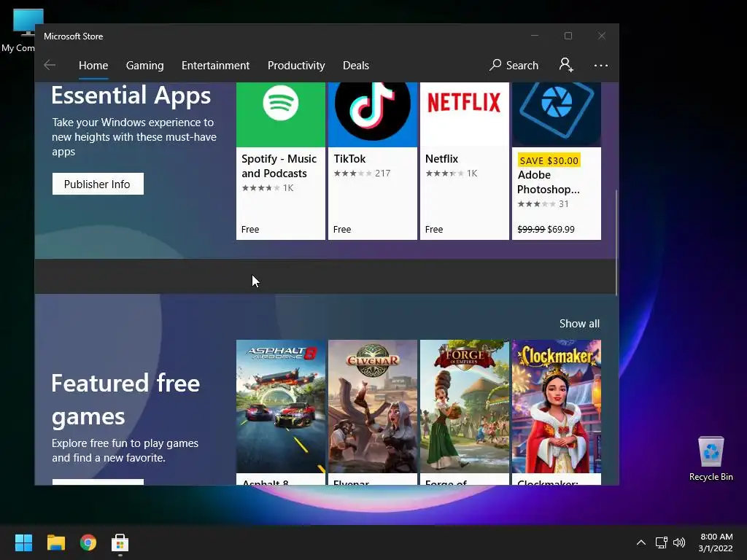Image resolution: width=747 pixels, height=560 pixels.
Task: Select the Recycle Bin desktop icon
Action: [x=711, y=459]
